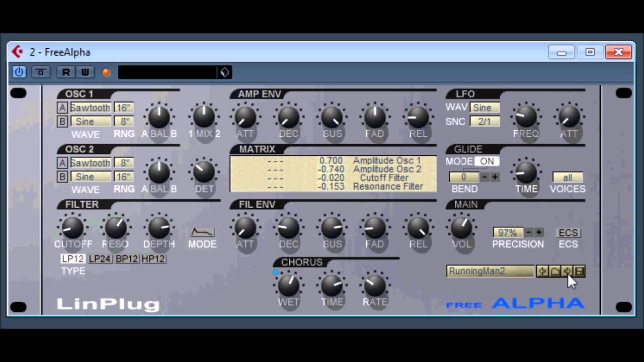
Task: Click the RunningMan2 preset name field
Action: coord(490,271)
